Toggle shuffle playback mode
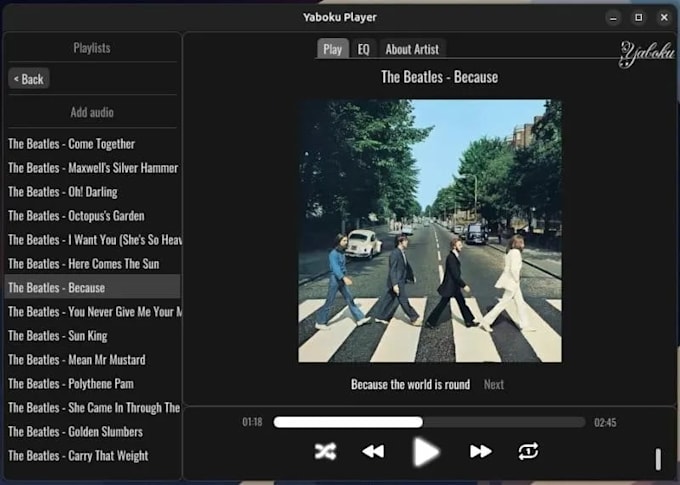 click(325, 452)
